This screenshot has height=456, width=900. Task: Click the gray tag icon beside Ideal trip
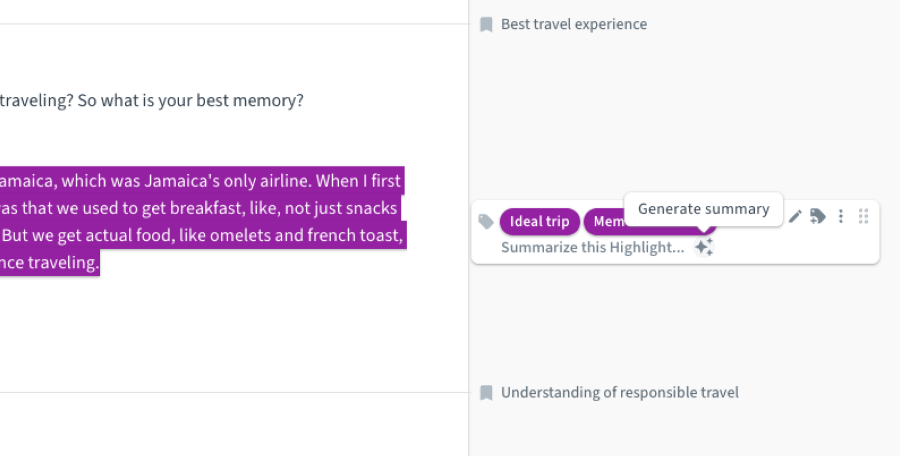tap(486, 222)
